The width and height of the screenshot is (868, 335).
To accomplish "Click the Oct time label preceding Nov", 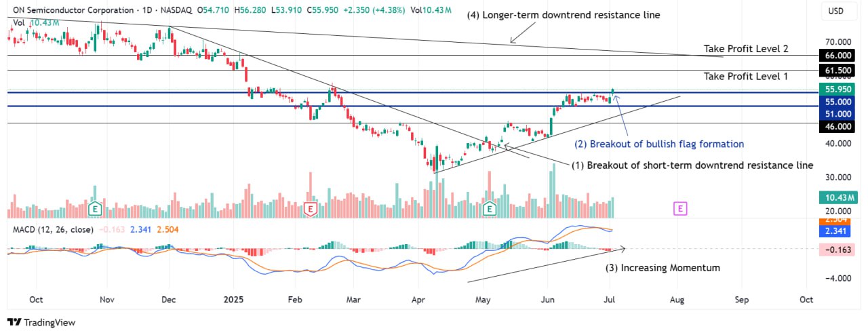I will [37, 299].
